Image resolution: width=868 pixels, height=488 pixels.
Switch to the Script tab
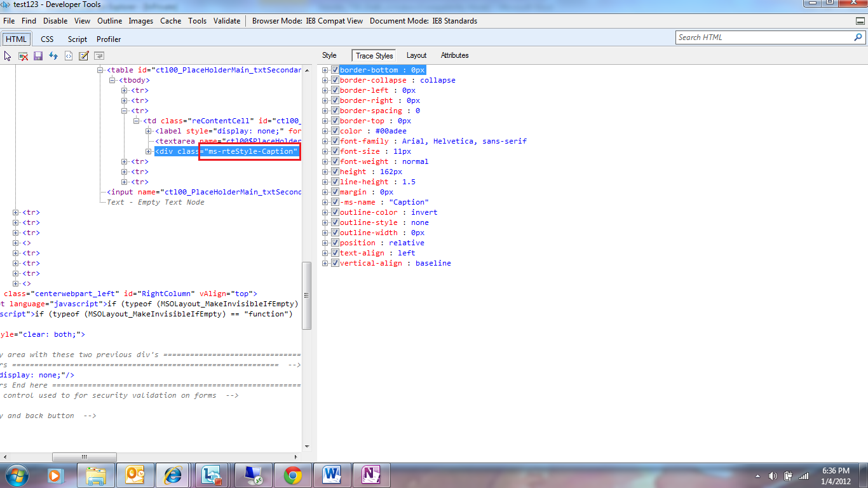tap(78, 39)
